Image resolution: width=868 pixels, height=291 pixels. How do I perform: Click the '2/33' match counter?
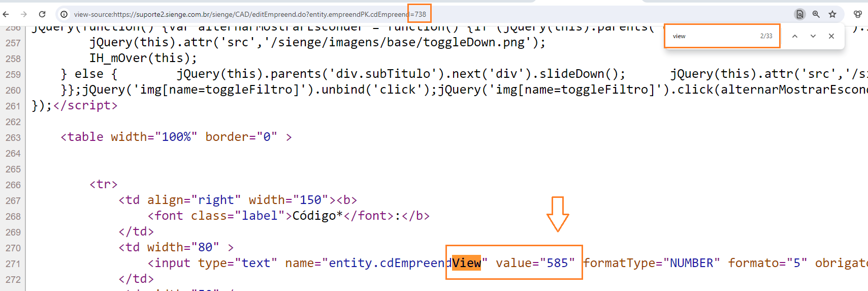766,36
